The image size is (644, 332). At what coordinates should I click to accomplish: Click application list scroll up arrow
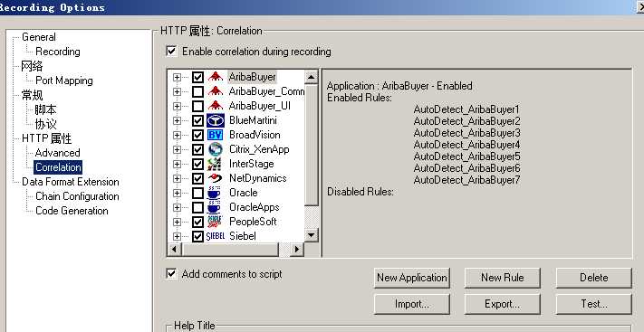pos(311,77)
